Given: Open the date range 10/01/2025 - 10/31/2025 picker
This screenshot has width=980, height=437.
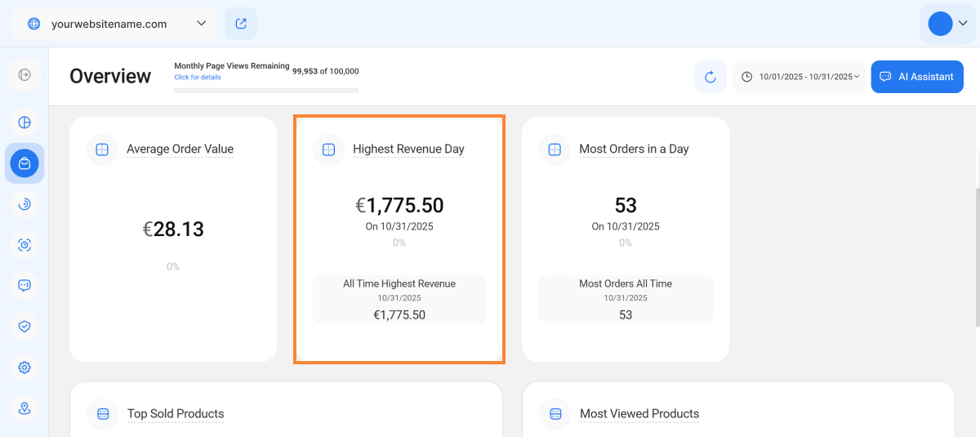Looking at the screenshot, I should click(x=799, y=77).
